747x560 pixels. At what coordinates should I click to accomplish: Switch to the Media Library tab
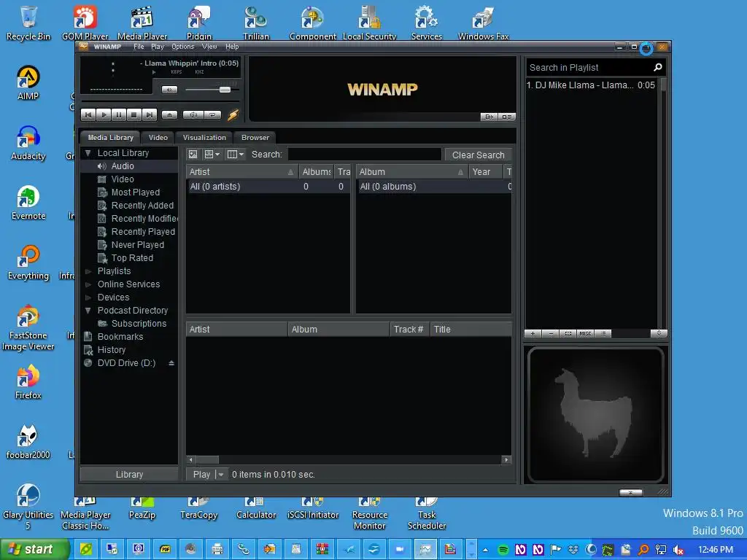click(x=110, y=137)
